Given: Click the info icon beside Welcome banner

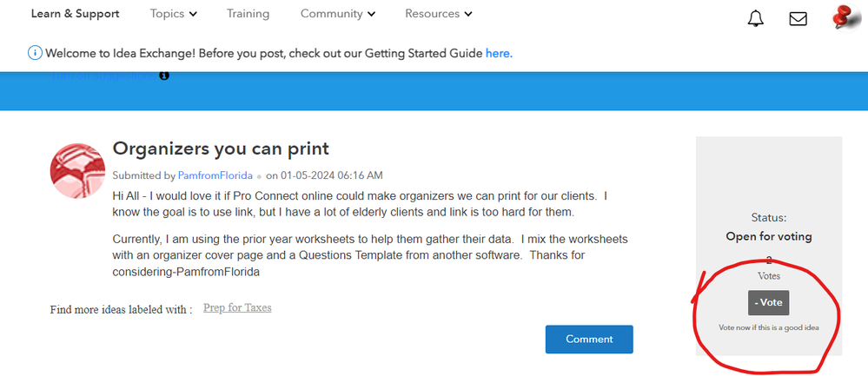Looking at the screenshot, I should pyautogui.click(x=35, y=53).
